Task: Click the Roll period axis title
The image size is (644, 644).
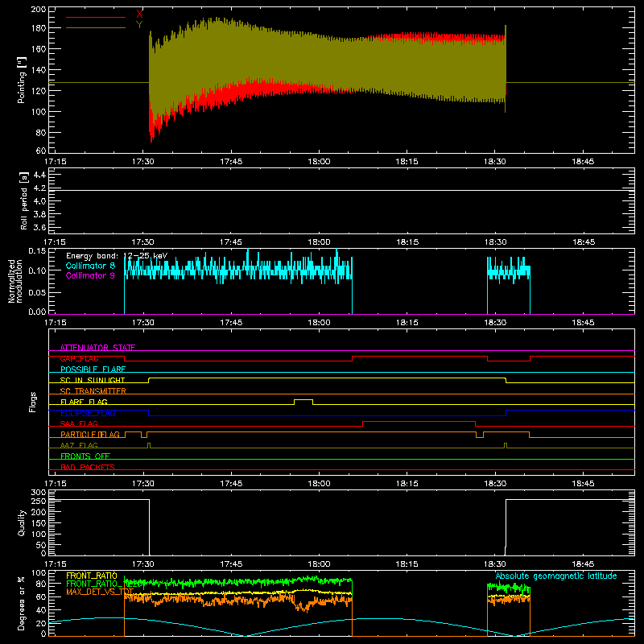Action: (24, 200)
